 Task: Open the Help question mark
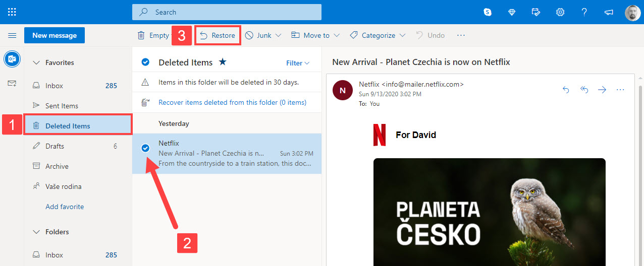[x=584, y=12]
